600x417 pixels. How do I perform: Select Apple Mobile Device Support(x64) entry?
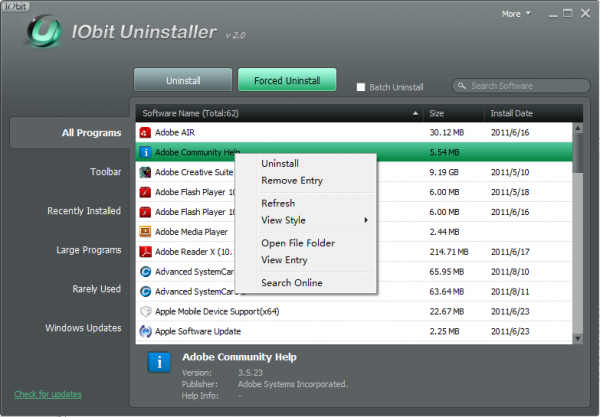point(217,311)
